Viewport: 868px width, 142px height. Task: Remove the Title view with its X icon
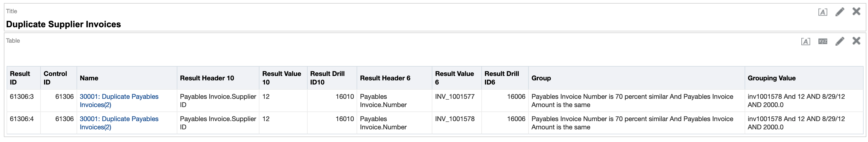tap(856, 12)
